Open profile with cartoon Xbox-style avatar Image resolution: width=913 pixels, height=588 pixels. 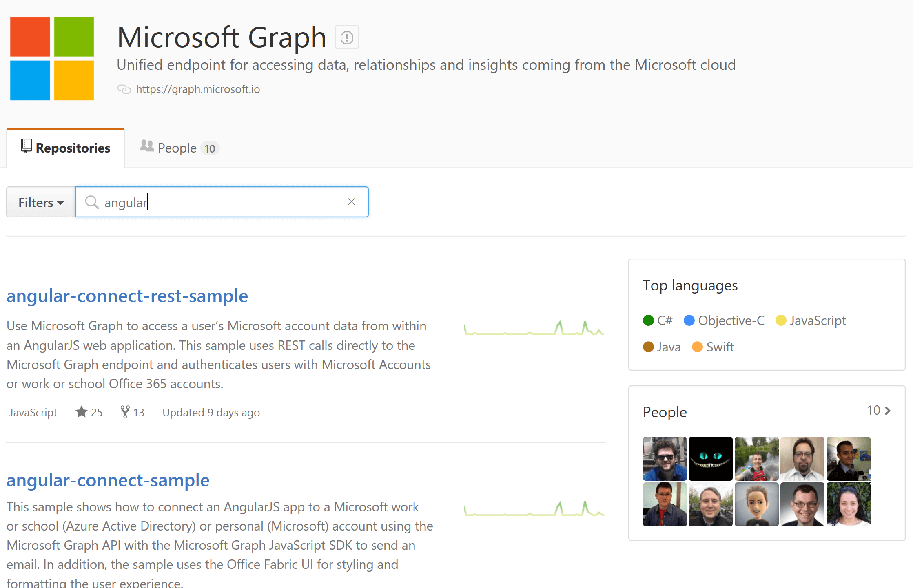[757, 504]
